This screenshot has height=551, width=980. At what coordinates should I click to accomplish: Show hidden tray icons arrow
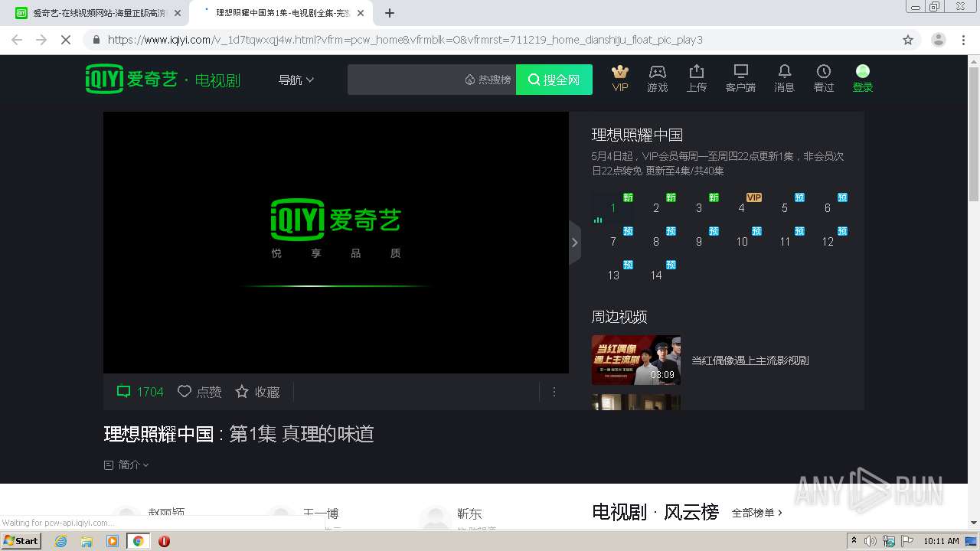[x=854, y=541]
